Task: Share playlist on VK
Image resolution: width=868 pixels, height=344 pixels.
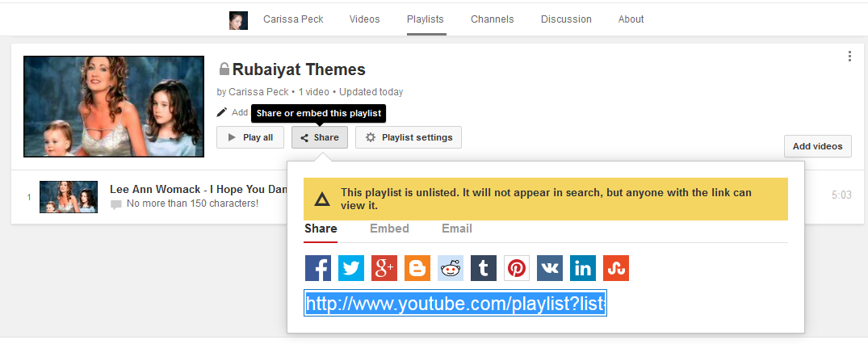Action: (550, 268)
